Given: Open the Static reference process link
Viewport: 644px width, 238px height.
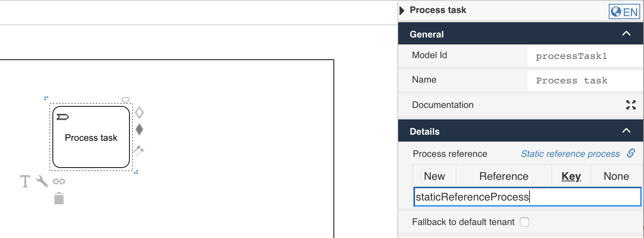Looking at the screenshot, I should click(x=570, y=154).
